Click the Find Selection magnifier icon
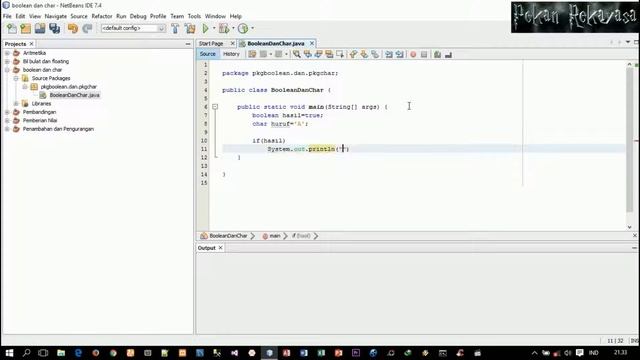This screenshot has width=640, height=360. pos(297,54)
